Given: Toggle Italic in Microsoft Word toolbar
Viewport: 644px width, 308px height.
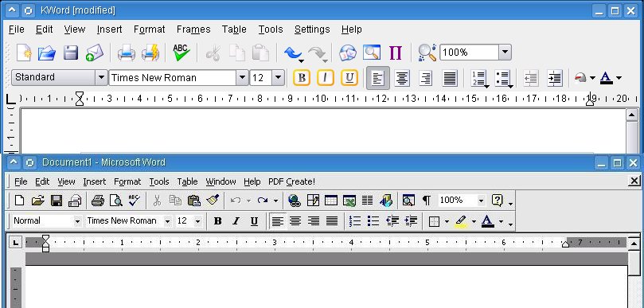Looking at the screenshot, I should (x=236, y=221).
